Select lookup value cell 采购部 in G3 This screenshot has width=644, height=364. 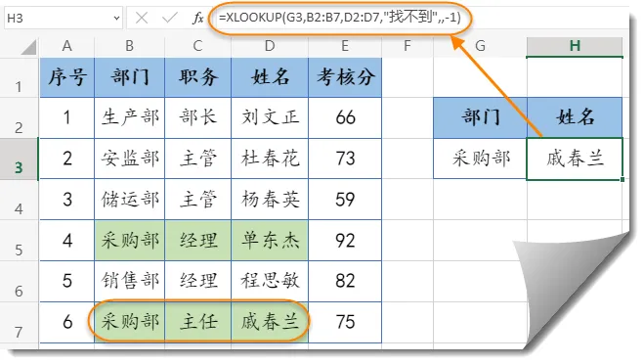click(x=480, y=159)
